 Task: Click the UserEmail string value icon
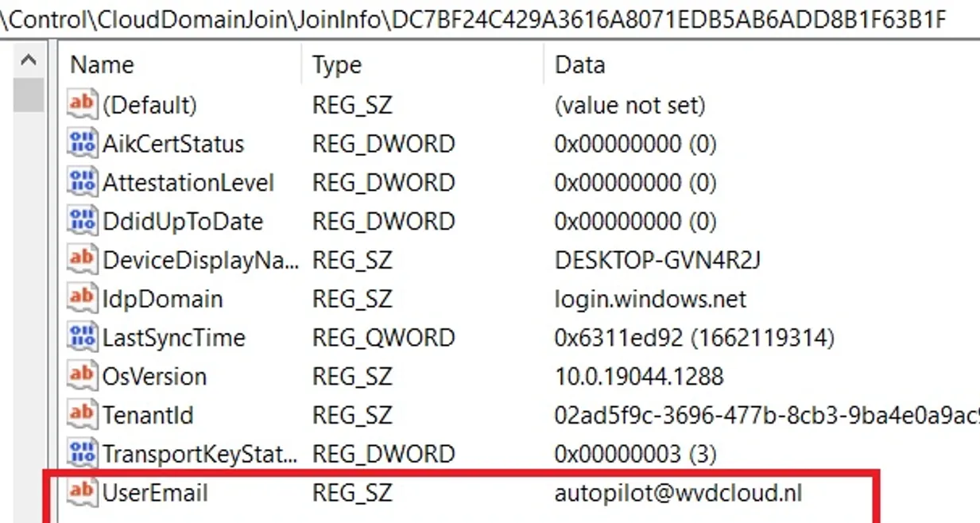82,492
